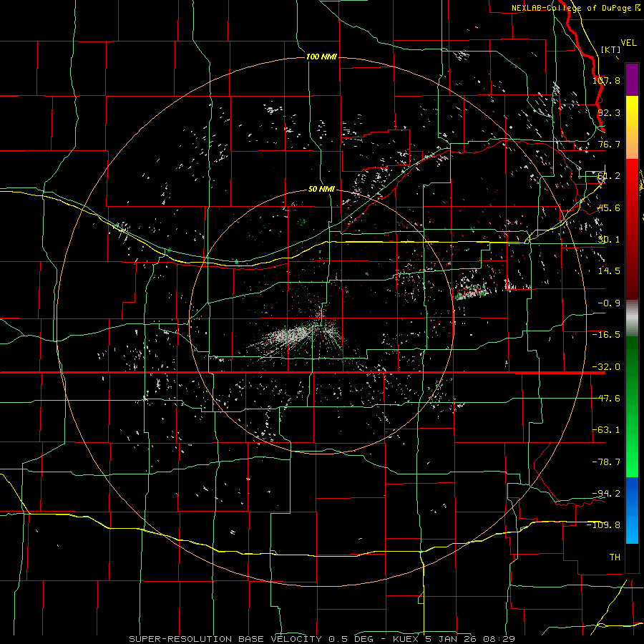
Task: Click the -47.6 velocity scale value
Action: point(606,399)
